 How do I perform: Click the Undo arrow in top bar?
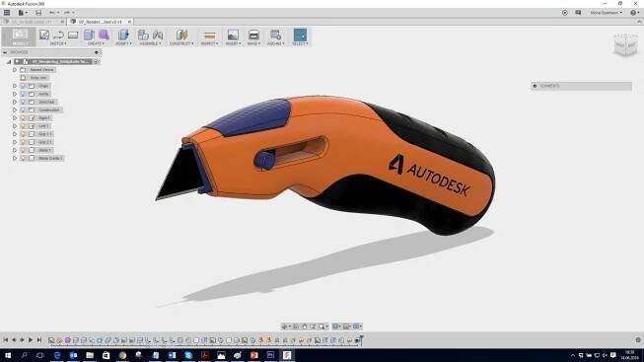point(52,13)
